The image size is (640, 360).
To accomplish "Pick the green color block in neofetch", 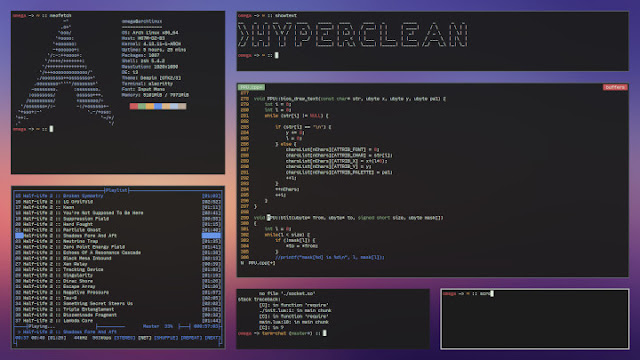I will 142,106.
